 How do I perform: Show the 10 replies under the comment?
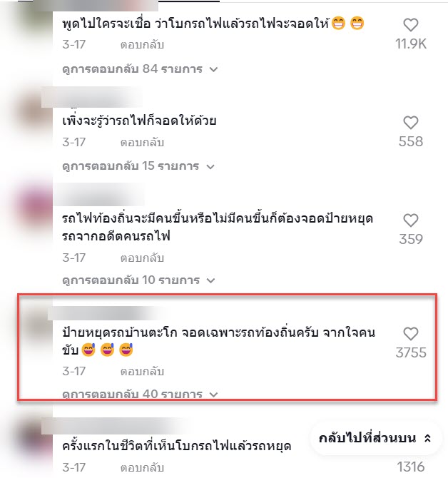click(138, 280)
